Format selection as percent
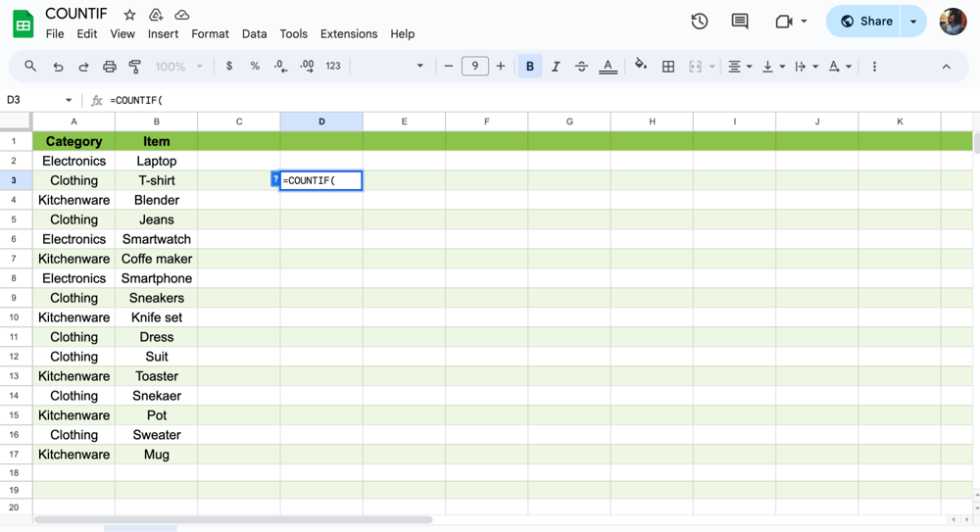The height and width of the screenshot is (532, 980). 255,67
